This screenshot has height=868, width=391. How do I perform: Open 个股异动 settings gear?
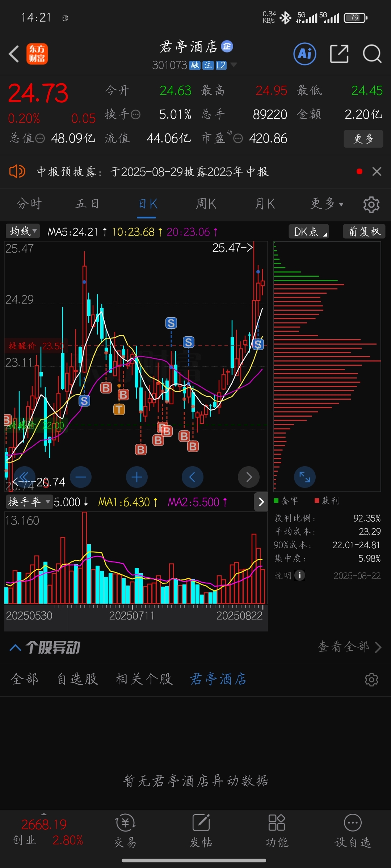point(371,680)
